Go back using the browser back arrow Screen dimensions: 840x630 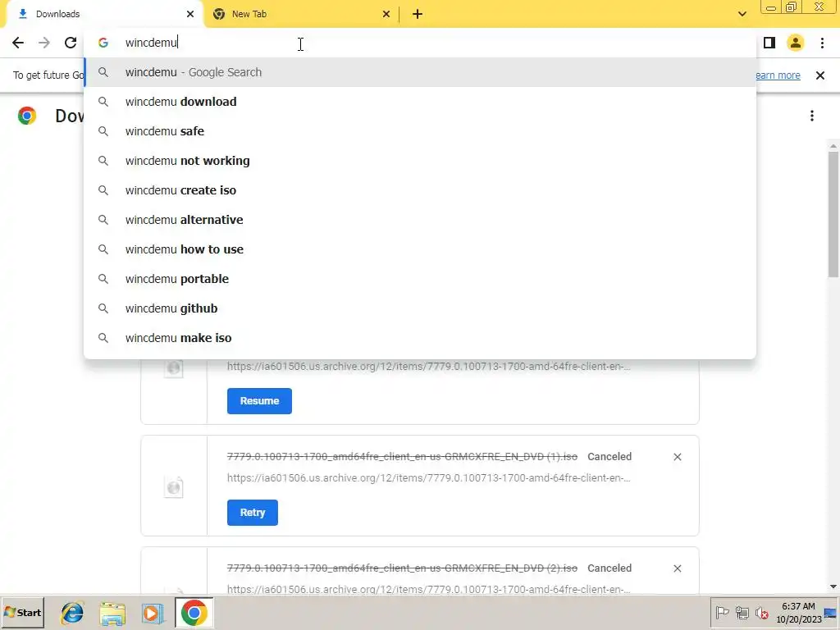[18, 43]
